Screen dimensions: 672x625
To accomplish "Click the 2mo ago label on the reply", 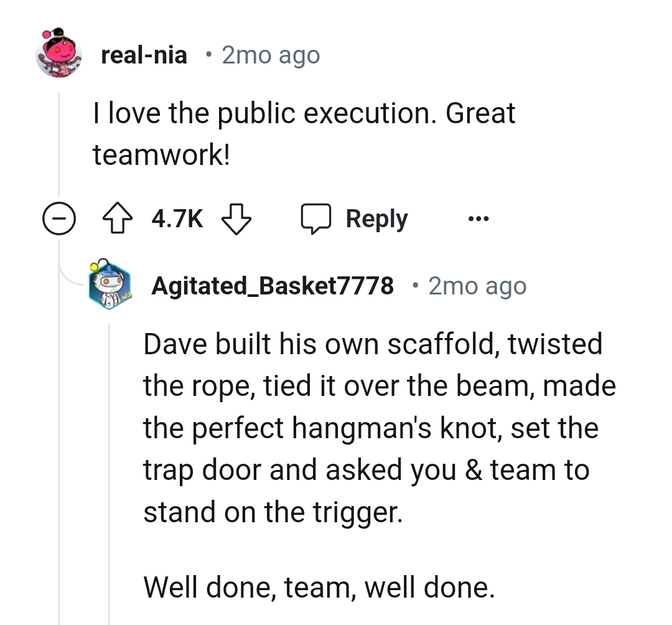I will click(x=477, y=286).
